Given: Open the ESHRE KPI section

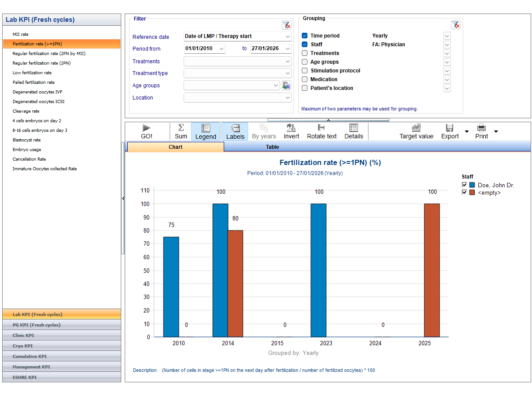Looking at the screenshot, I should 61,378.
